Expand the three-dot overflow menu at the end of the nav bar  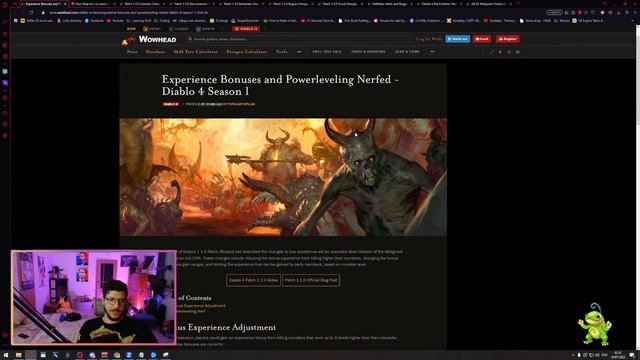(x=432, y=52)
